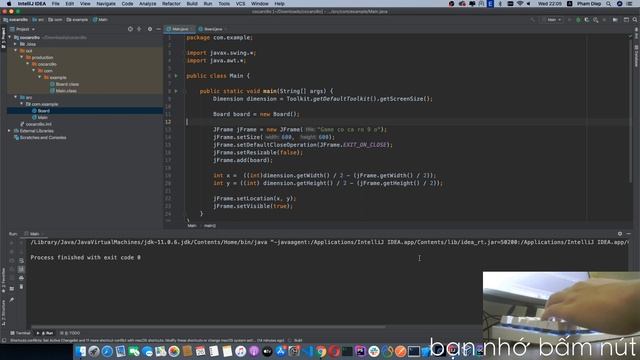The width and height of the screenshot is (640, 360).
Task: Open Launchpad from the Dock
Action: pos(94,351)
